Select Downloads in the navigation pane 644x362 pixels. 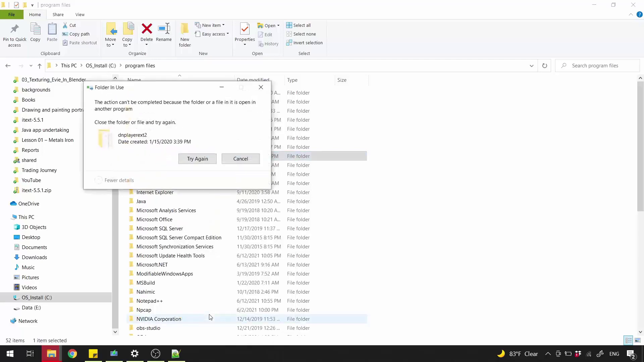[x=34, y=257]
